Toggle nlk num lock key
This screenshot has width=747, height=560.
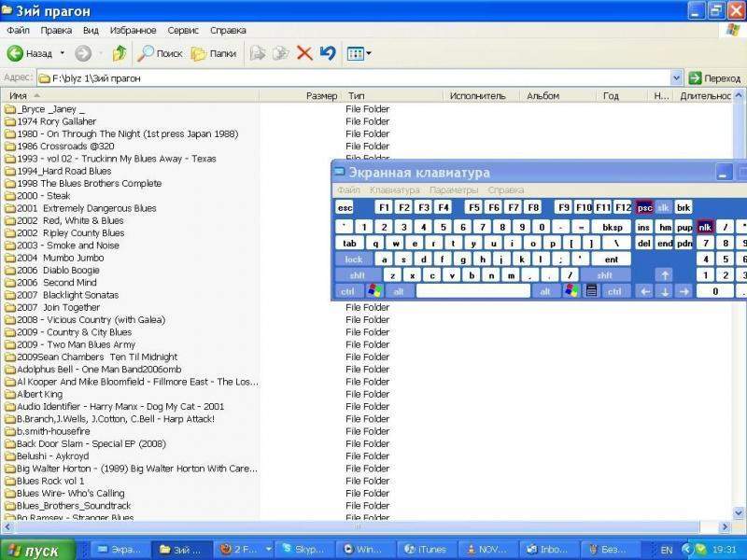[x=705, y=227]
